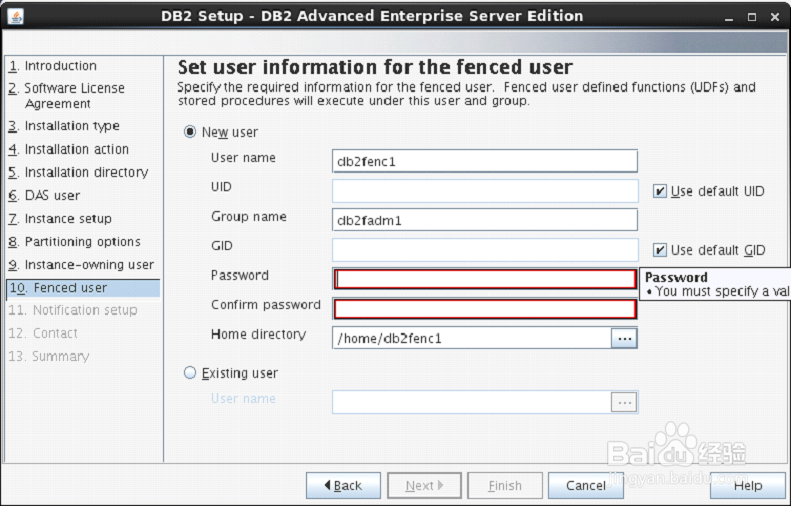Viewport: 791px width, 506px height.
Task: Focus the User name field with db2fenc1
Action: [x=485, y=161]
